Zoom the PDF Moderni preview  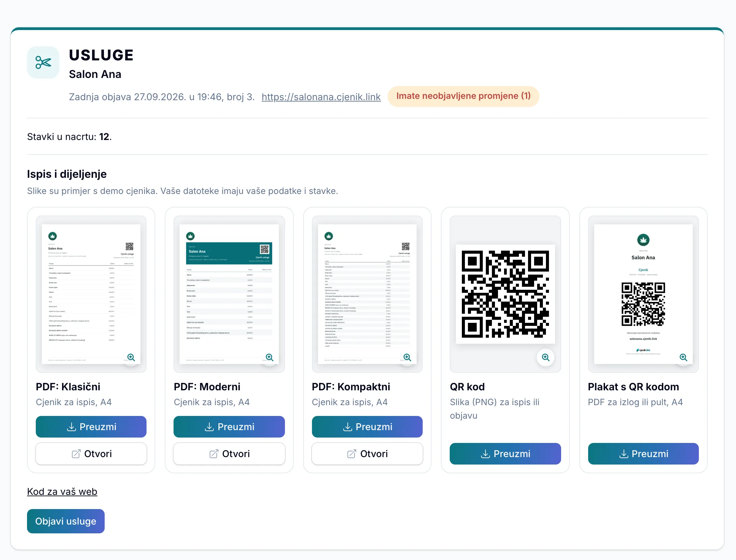269,357
